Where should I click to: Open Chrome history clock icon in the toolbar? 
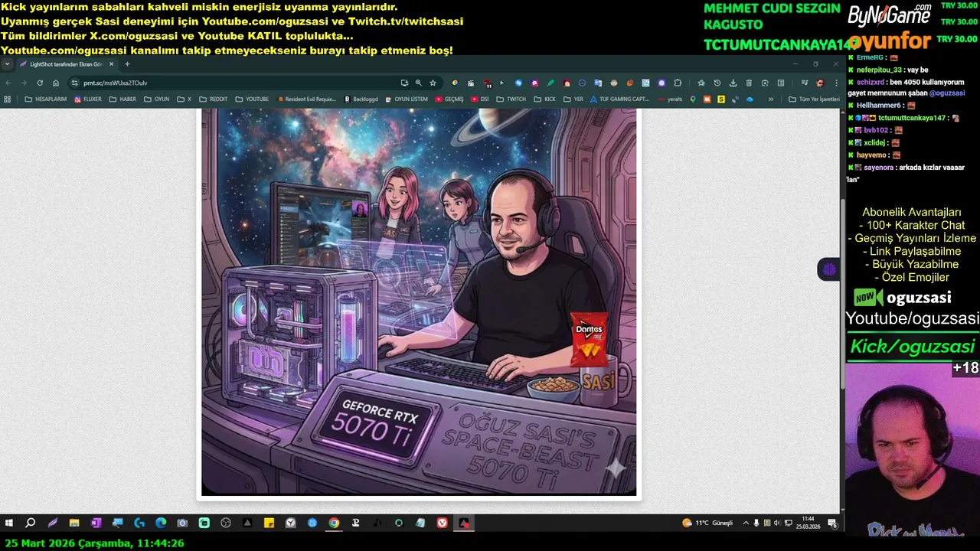(x=717, y=83)
